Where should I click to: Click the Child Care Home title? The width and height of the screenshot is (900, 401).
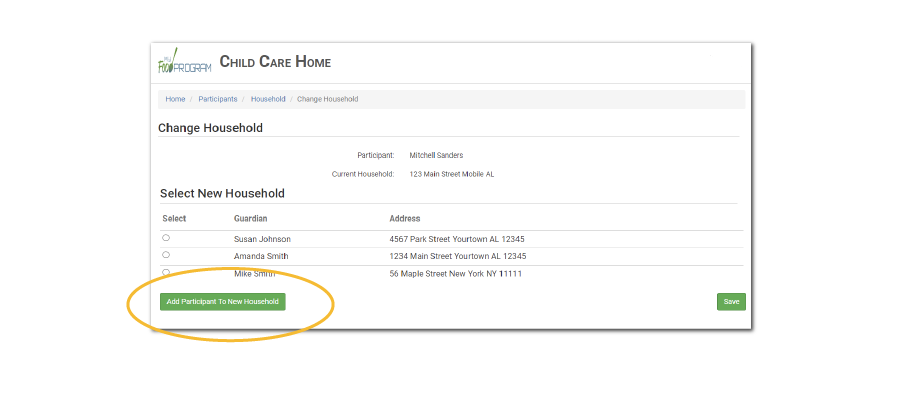[x=275, y=62]
